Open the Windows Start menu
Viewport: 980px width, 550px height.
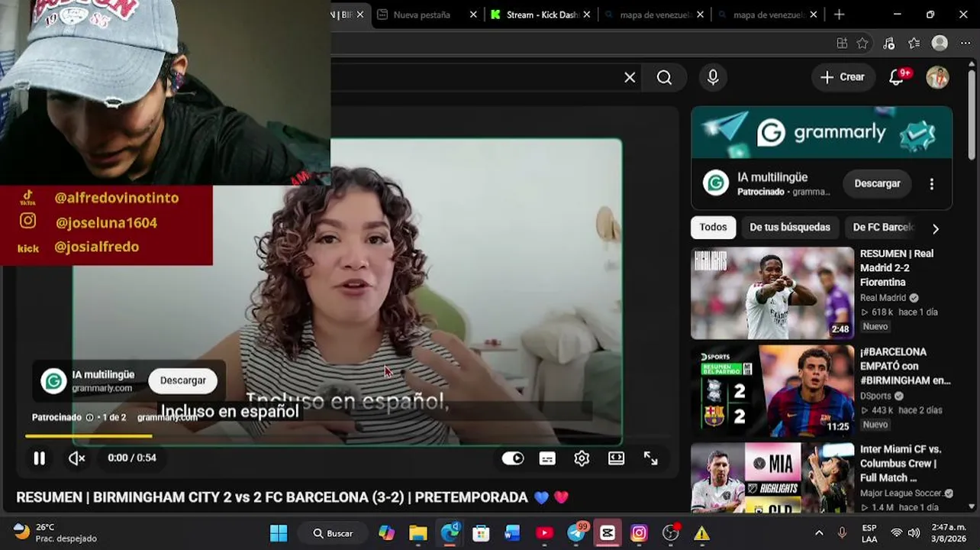tap(279, 533)
